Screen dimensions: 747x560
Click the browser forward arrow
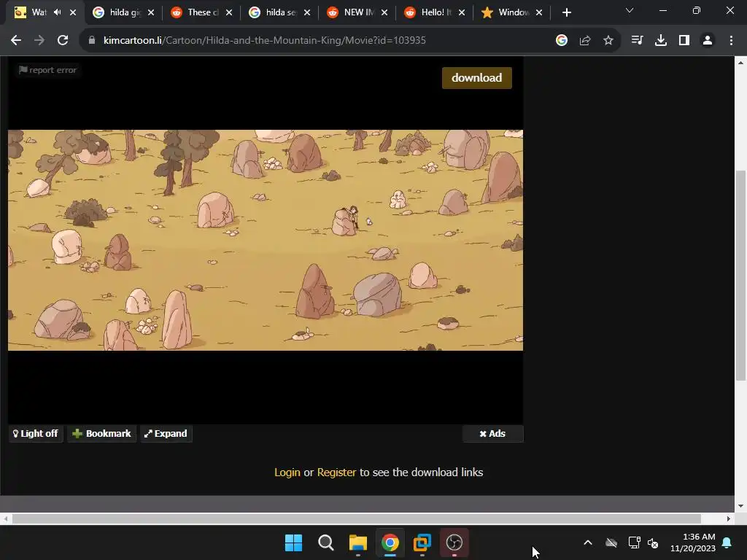(x=39, y=41)
